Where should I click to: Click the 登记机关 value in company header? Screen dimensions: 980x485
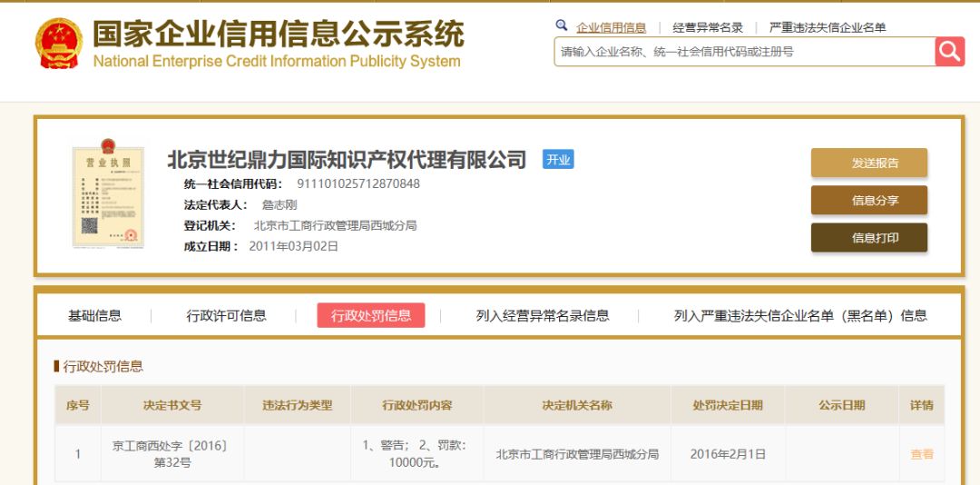pos(335,225)
